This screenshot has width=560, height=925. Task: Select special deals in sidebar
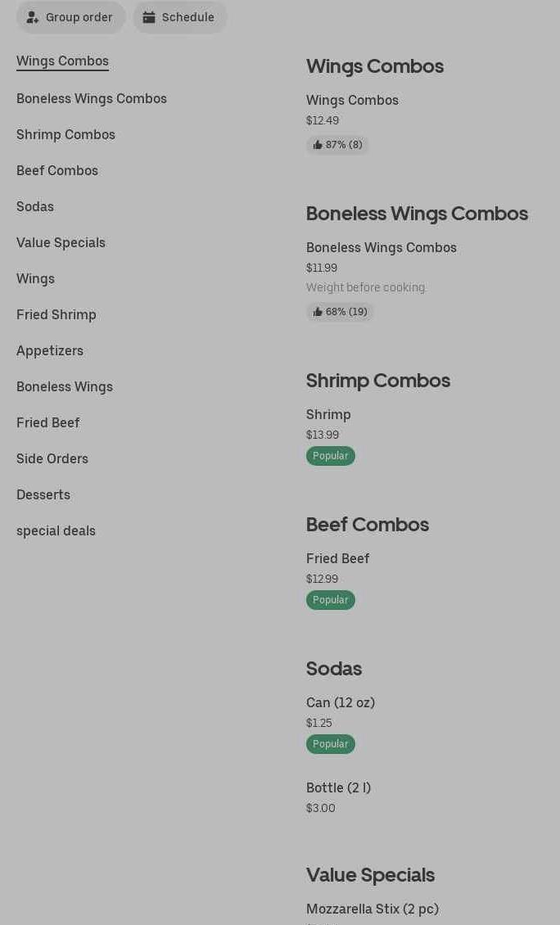[56, 530]
